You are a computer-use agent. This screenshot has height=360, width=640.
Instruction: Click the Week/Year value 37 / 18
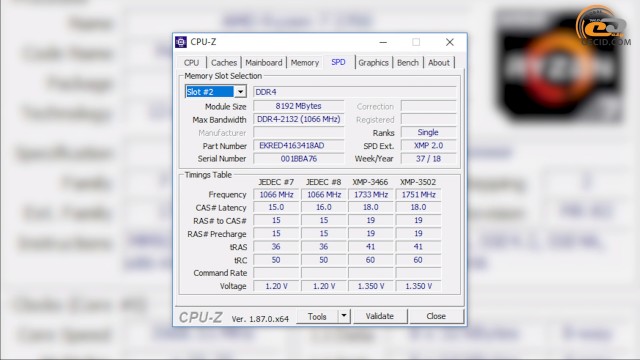pyautogui.click(x=428, y=159)
